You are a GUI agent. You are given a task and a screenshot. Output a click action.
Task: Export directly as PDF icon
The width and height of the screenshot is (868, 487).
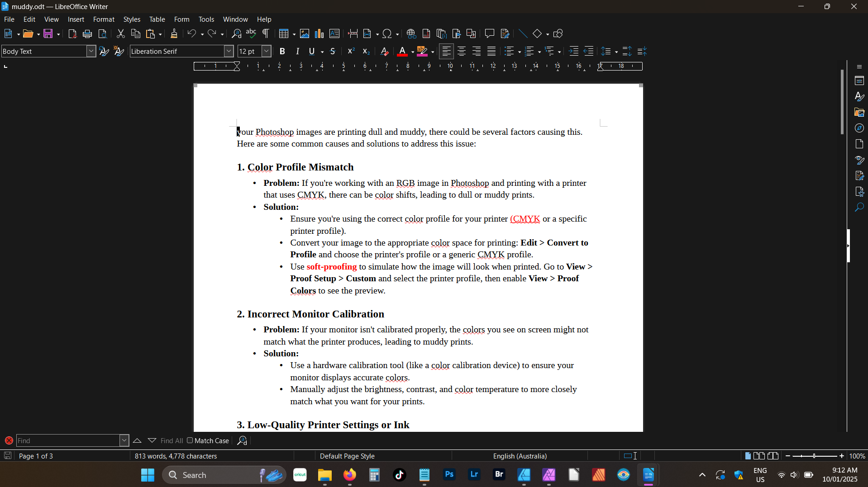click(72, 34)
